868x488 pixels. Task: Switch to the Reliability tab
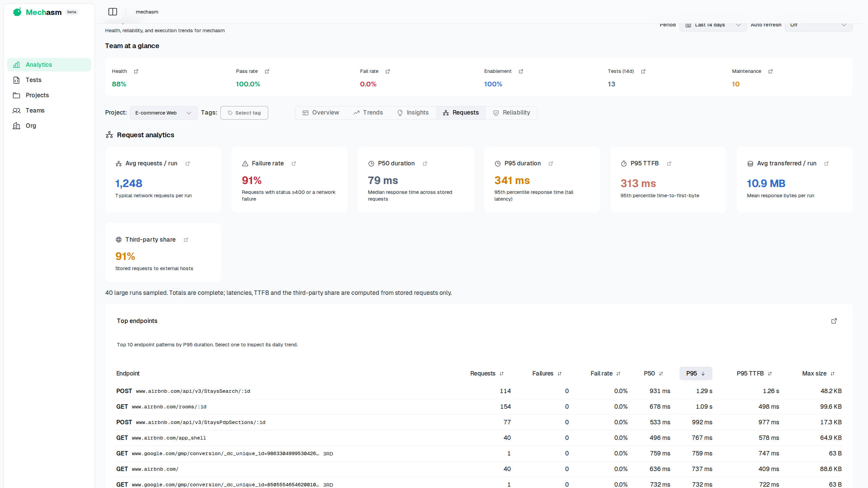(x=511, y=113)
